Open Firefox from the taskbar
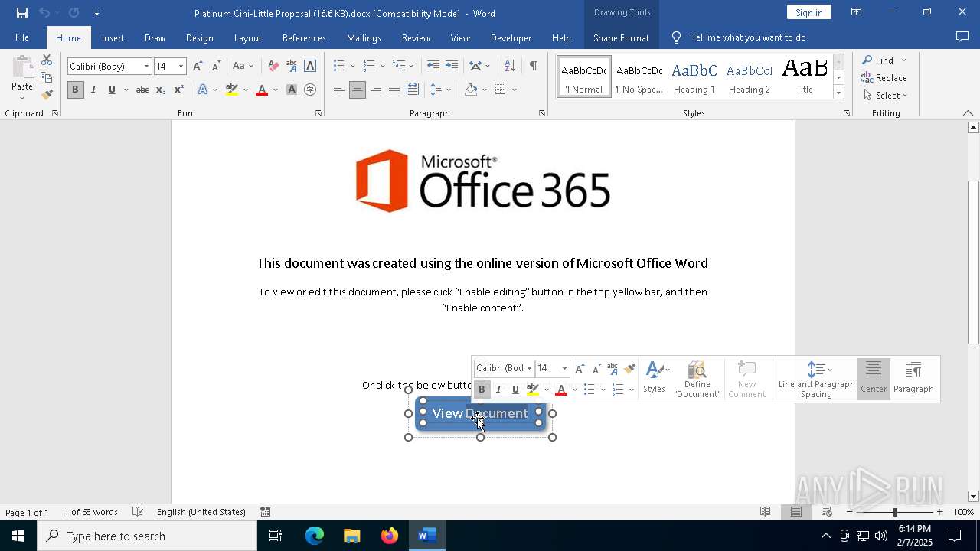Viewport: 980px width, 551px height. click(x=390, y=536)
